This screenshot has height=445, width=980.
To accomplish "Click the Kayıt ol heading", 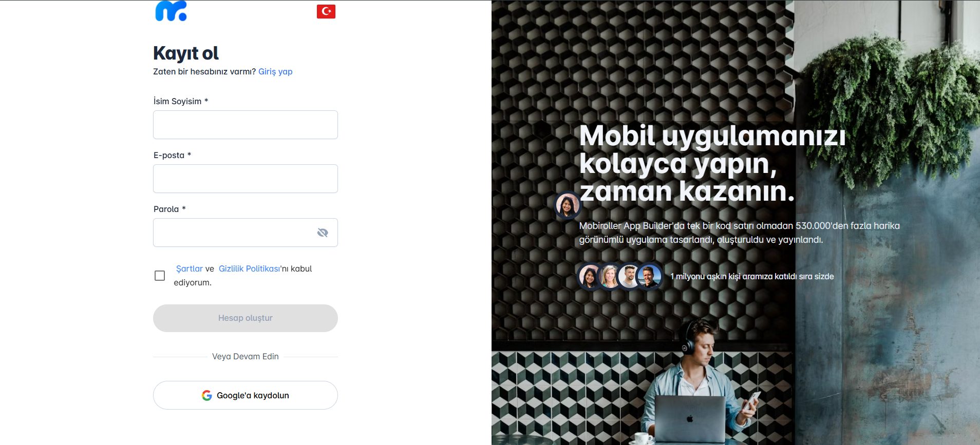I will click(186, 53).
